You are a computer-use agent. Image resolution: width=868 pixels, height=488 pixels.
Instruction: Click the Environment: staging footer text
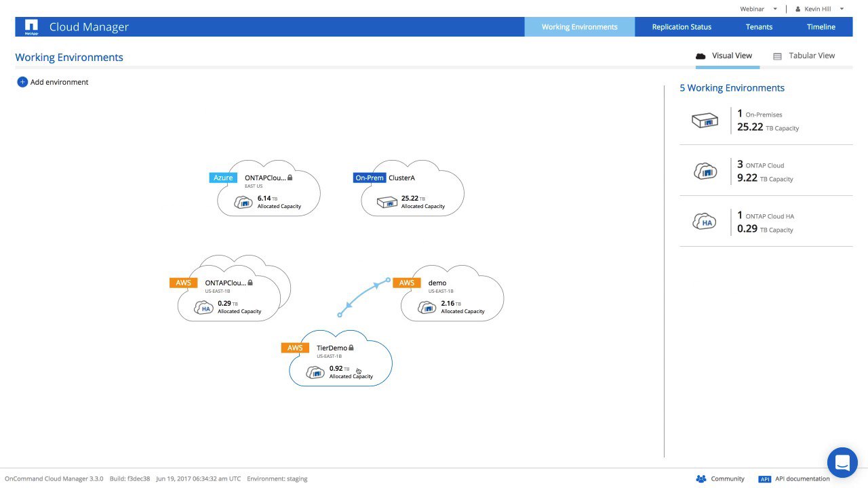click(x=277, y=479)
